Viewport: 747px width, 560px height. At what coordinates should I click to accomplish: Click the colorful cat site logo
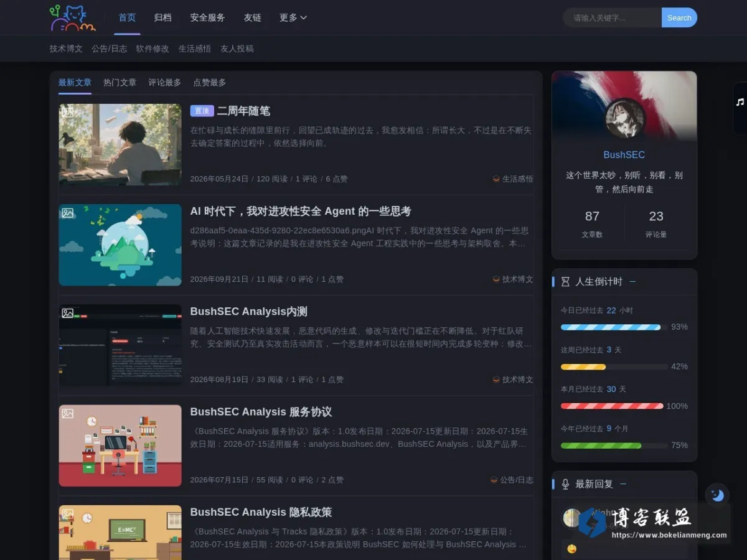tap(73, 17)
